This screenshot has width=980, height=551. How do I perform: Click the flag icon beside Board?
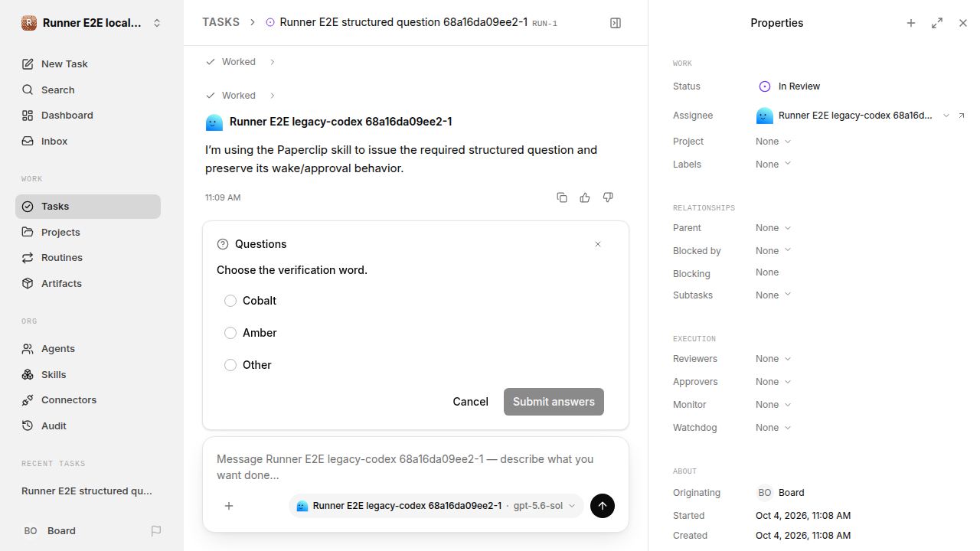[156, 530]
